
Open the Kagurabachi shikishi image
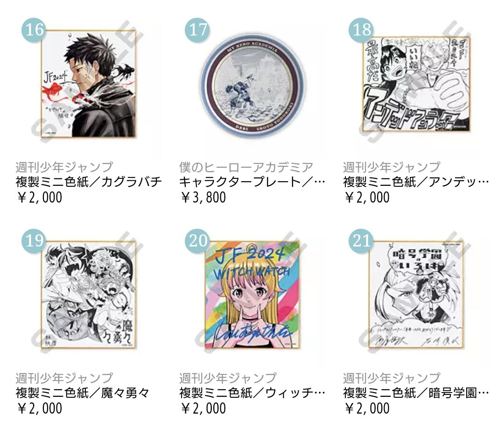click(x=88, y=84)
